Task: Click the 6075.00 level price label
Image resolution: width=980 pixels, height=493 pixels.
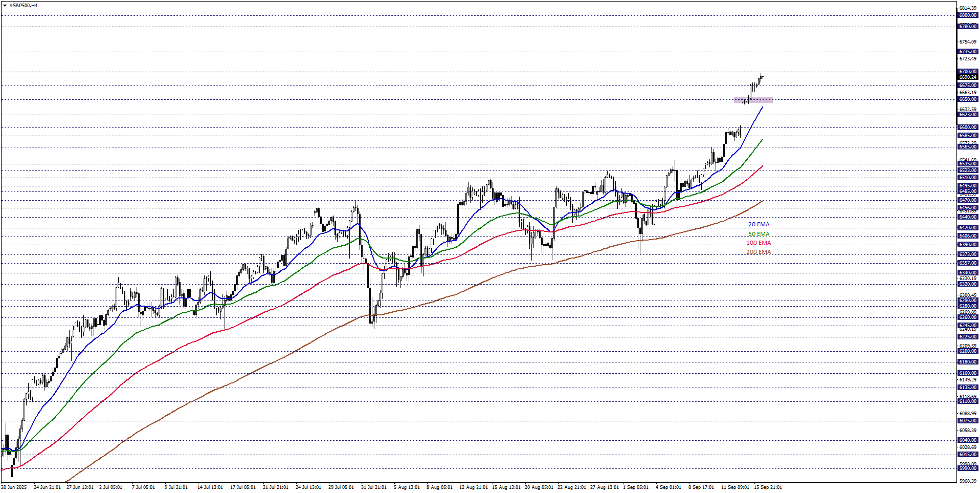Action: [968, 421]
